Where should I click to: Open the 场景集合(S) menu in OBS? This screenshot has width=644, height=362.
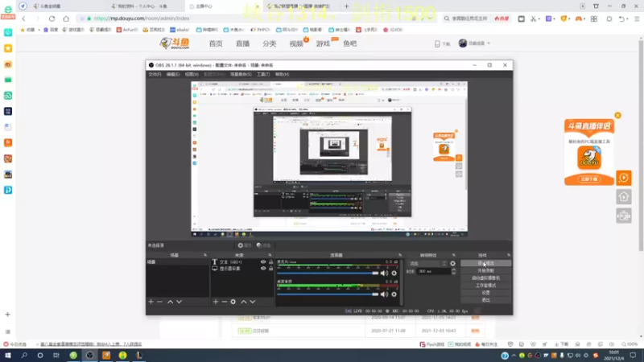click(x=241, y=74)
